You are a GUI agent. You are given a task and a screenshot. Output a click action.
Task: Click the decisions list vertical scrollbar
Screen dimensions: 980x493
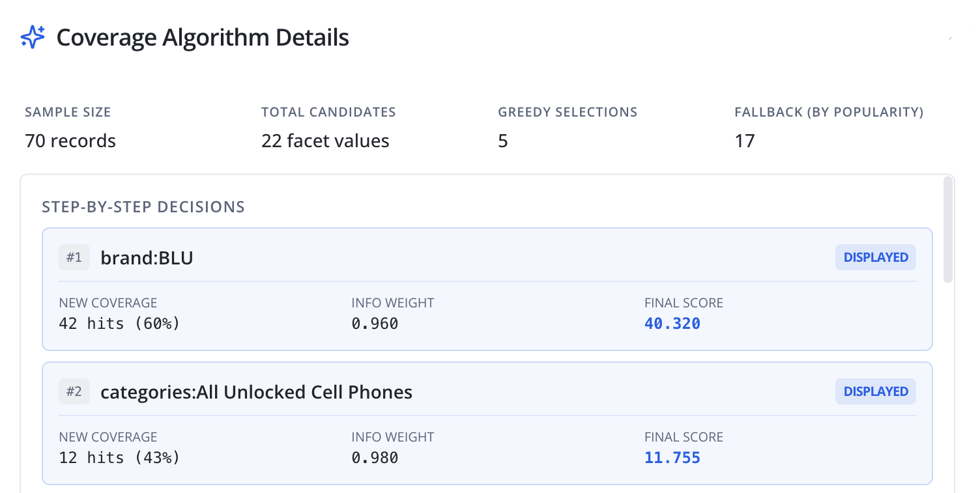tap(948, 231)
